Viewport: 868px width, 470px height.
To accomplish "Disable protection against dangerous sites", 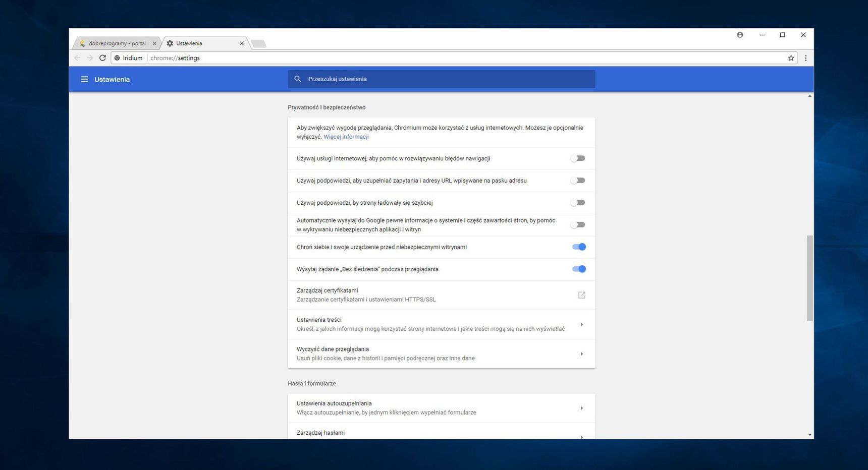I will click(579, 247).
